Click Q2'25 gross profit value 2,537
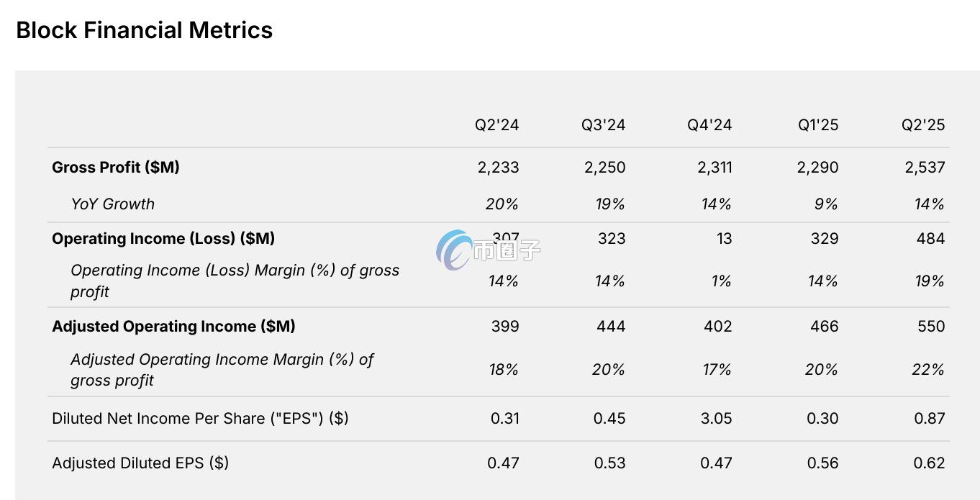The width and height of the screenshot is (980, 500). coord(925,167)
